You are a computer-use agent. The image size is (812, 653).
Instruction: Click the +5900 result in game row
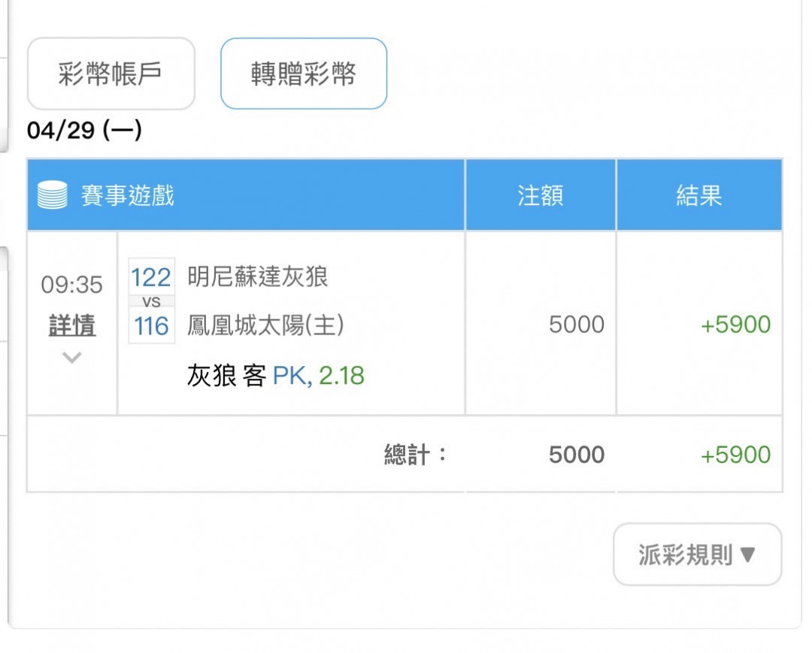pos(735,325)
